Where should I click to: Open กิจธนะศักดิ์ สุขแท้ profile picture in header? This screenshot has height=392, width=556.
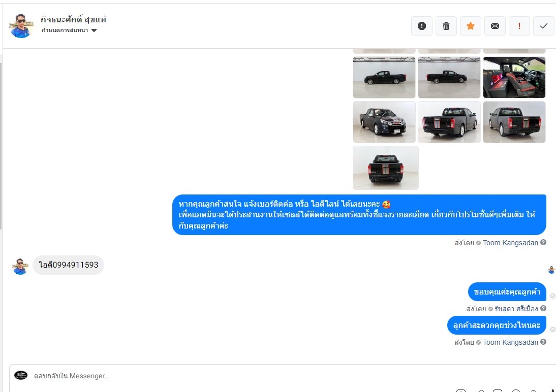point(21,25)
